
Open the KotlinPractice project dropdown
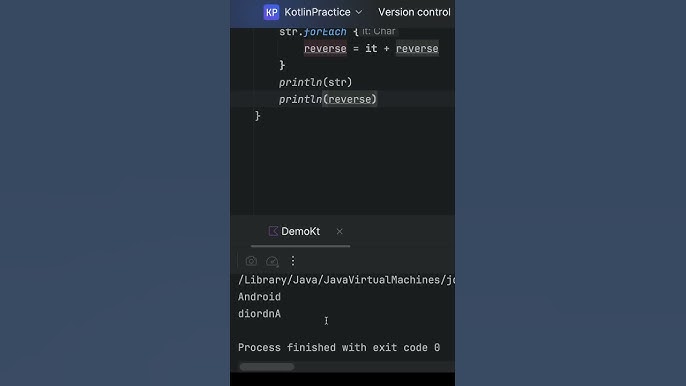(317, 12)
